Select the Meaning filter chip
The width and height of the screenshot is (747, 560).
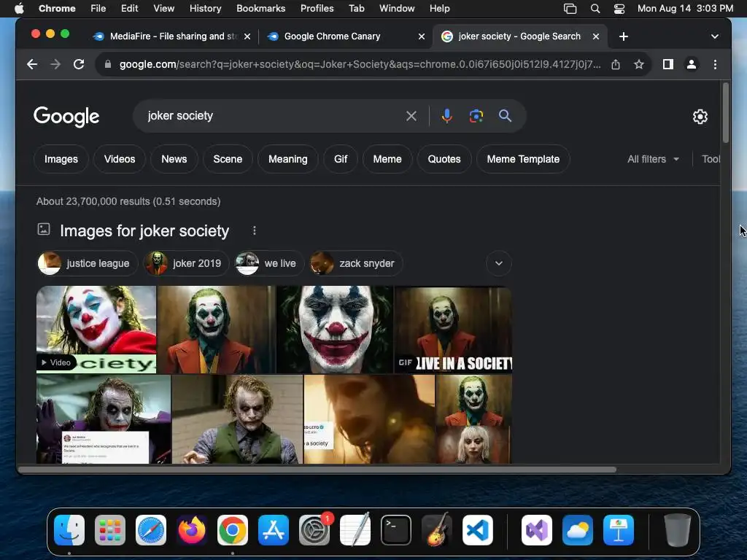(x=287, y=159)
